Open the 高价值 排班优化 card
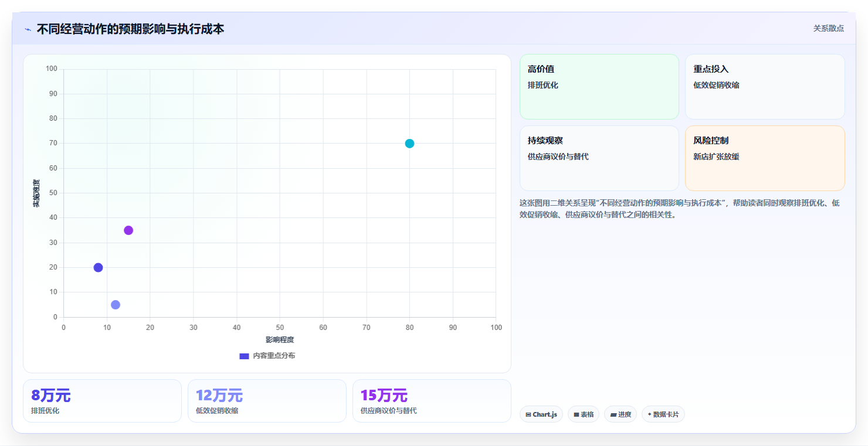 coord(599,87)
